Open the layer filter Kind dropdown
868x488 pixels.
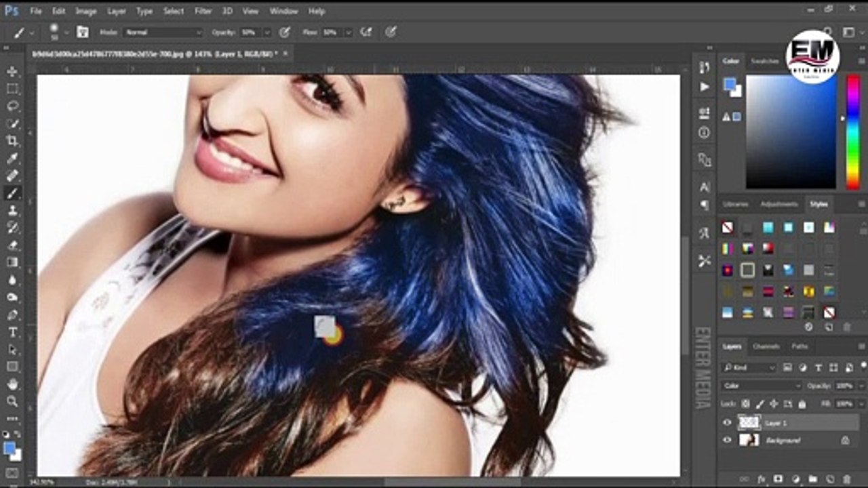749,367
